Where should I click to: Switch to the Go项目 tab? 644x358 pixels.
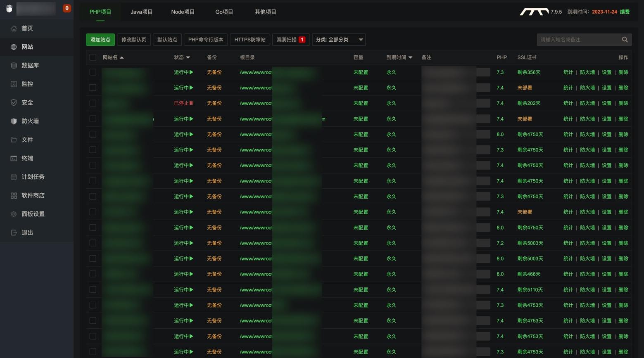tap(224, 12)
